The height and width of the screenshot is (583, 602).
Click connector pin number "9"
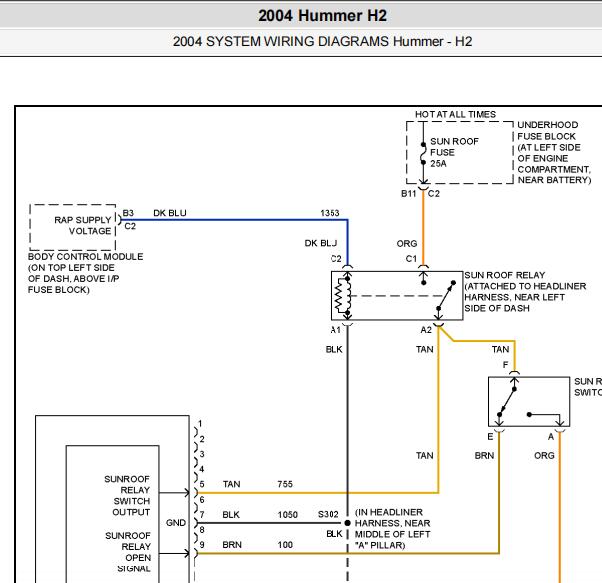pyautogui.click(x=202, y=545)
